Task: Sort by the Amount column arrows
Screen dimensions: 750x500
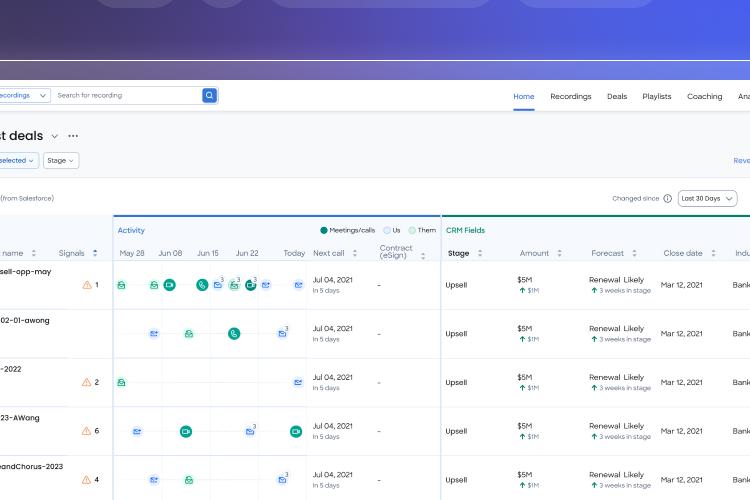Action: pyautogui.click(x=559, y=253)
